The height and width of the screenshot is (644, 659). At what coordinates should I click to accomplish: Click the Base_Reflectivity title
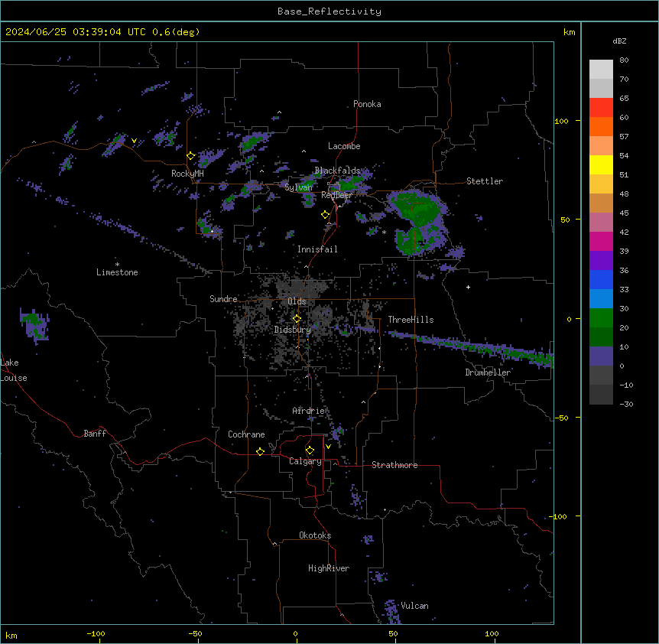(329, 11)
